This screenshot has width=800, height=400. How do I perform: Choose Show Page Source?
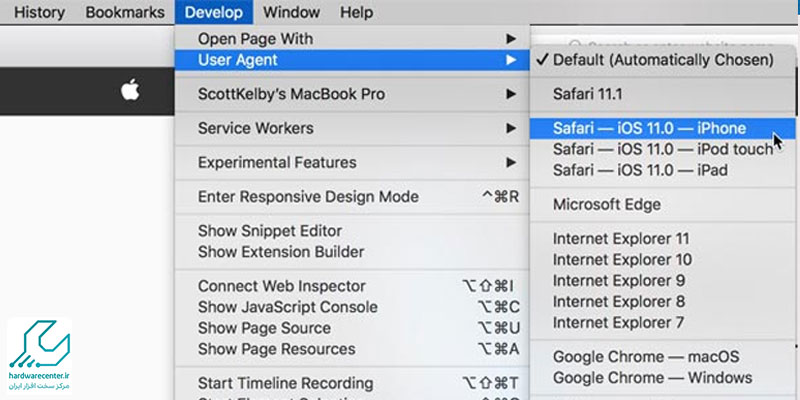click(x=352, y=328)
